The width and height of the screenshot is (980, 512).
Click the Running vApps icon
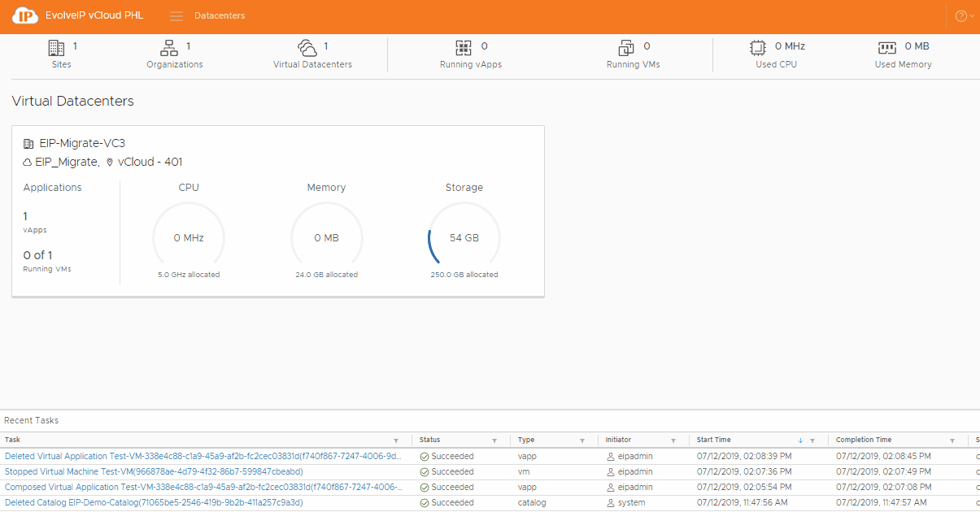(x=464, y=47)
